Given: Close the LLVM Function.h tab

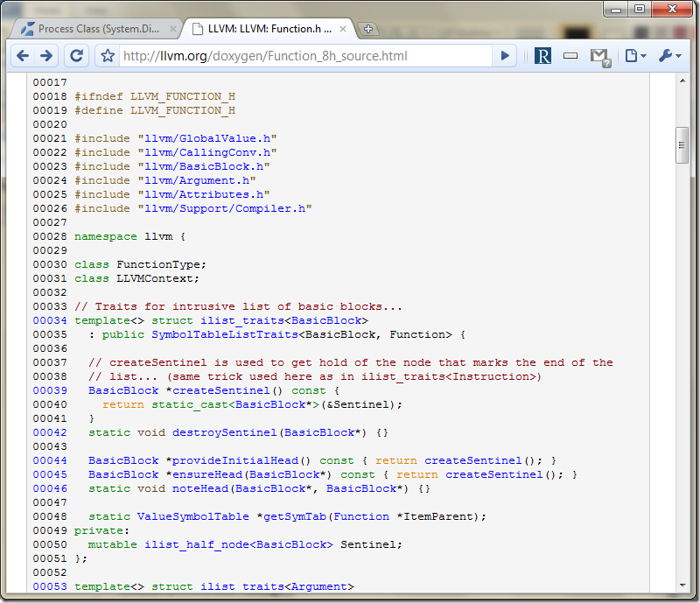Looking at the screenshot, I should [343, 29].
